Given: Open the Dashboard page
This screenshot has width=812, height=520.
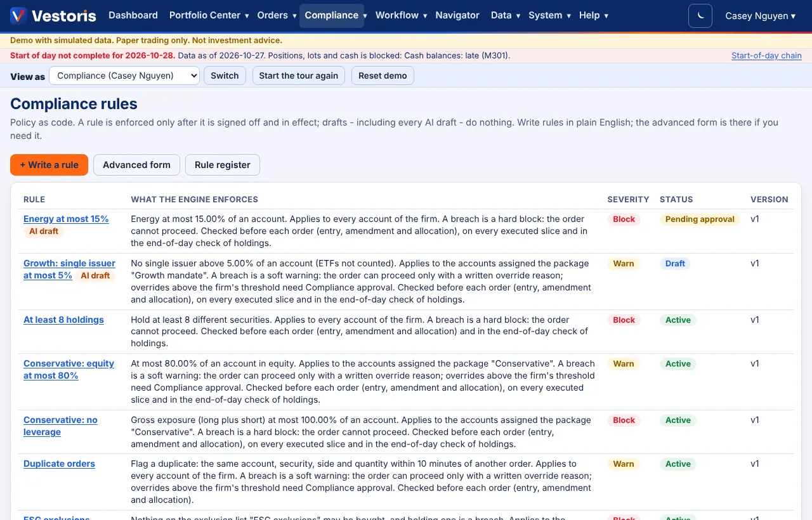Looking at the screenshot, I should [133, 15].
